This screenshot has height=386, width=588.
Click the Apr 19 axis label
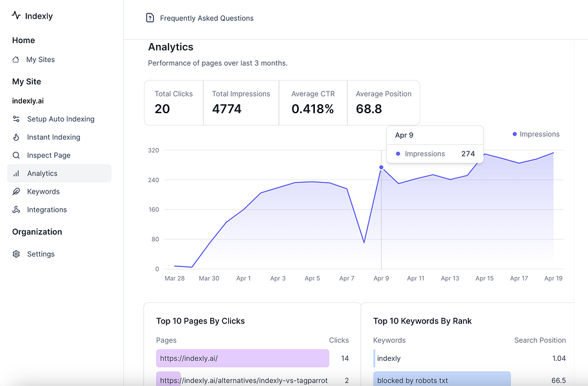click(553, 278)
